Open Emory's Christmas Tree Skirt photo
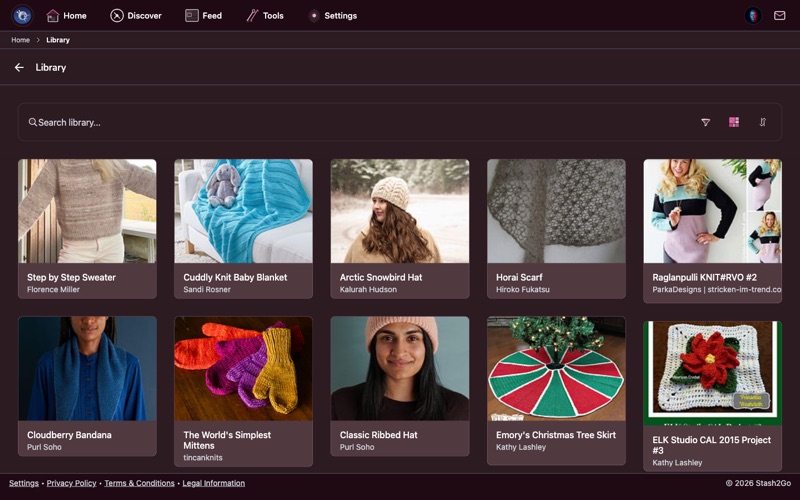 (x=556, y=368)
